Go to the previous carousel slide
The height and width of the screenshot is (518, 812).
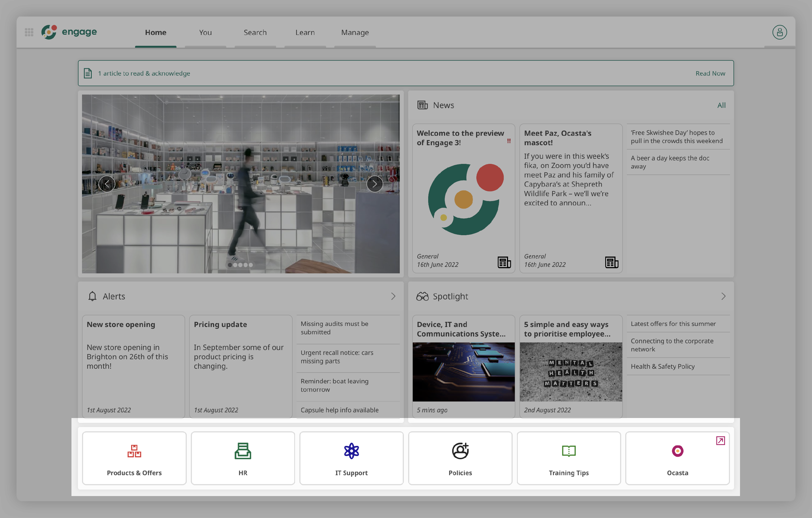click(x=107, y=184)
